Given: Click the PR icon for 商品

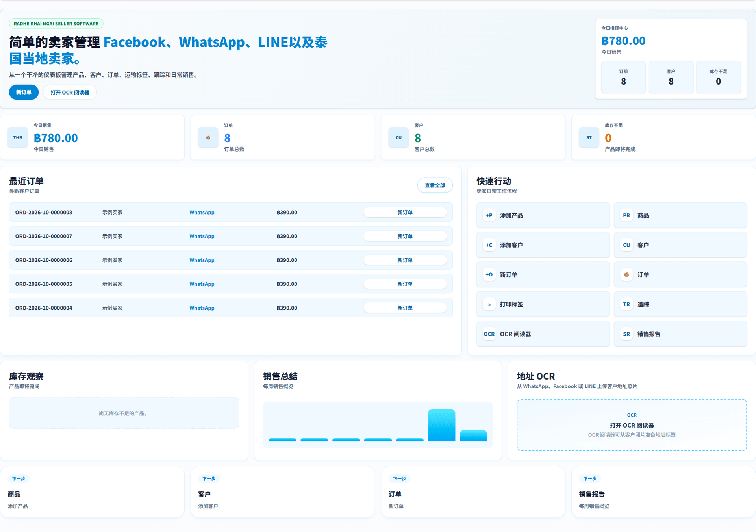Looking at the screenshot, I should point(626,215).
